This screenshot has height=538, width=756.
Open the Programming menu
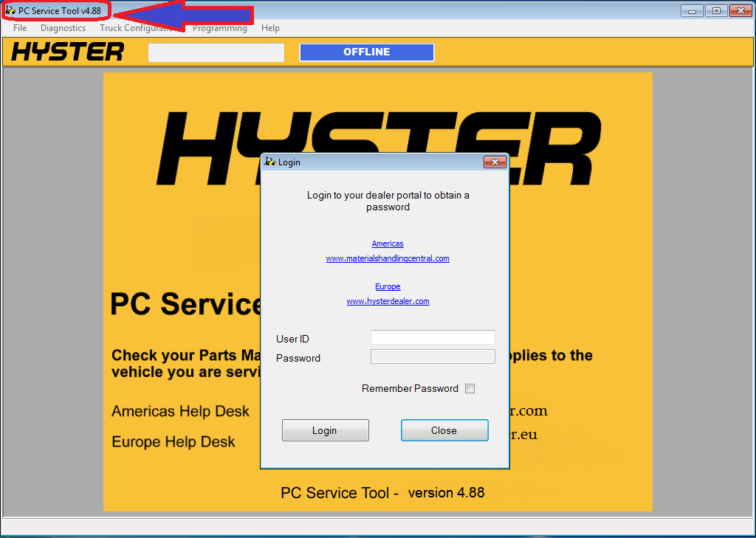click(220, 28)
